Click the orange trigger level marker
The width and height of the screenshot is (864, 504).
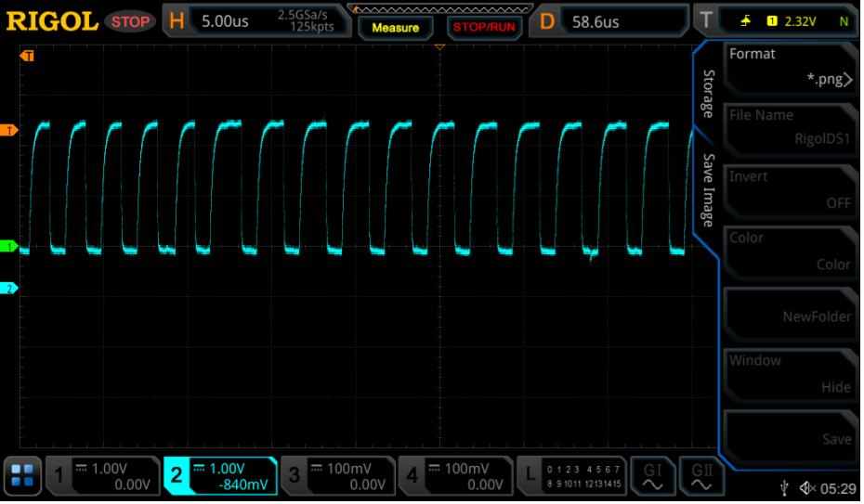coord(11,131)
